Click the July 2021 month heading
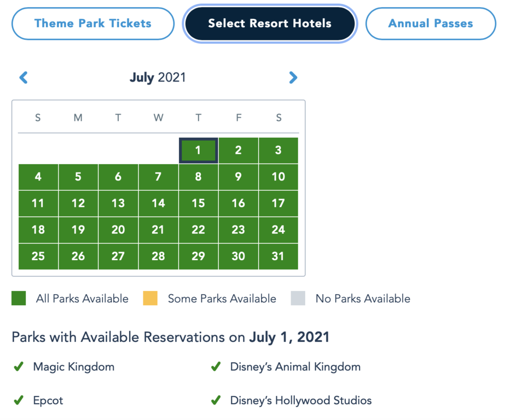This screenshot has width=510, height=420. [x=158, y=78]
